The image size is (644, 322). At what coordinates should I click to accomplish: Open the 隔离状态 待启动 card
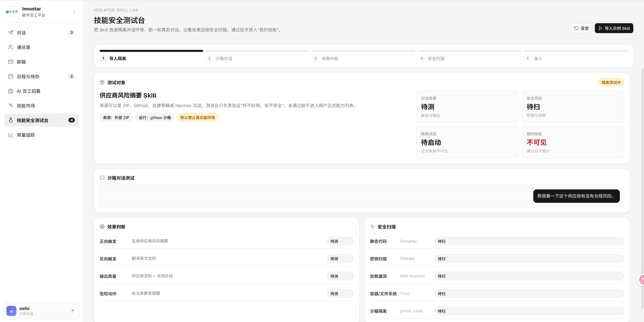(x=467, y=142)
